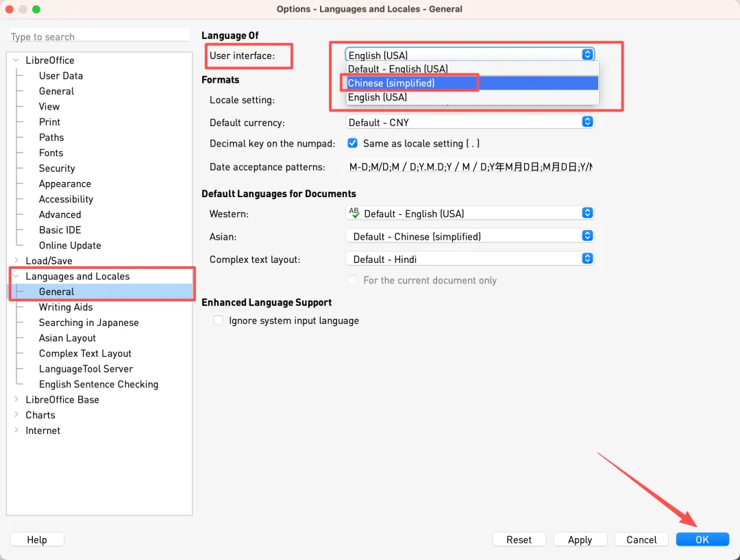Open the Western language dropdown

point(469,213)
